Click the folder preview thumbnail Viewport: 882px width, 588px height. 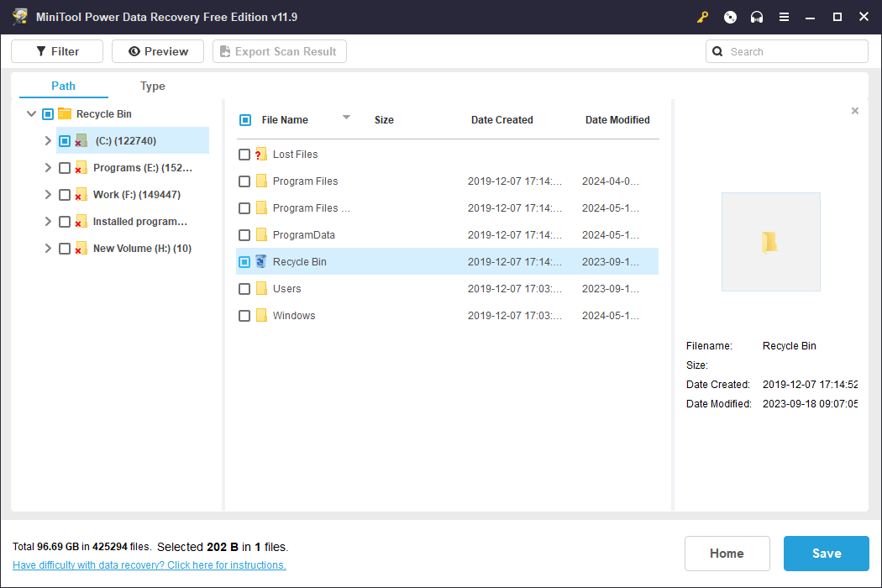[x=770, y=242]
